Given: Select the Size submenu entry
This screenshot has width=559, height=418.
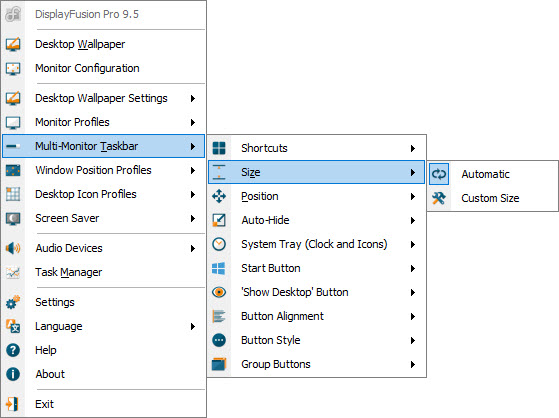Looking at the screenshot, I should (x=317, y=172).
